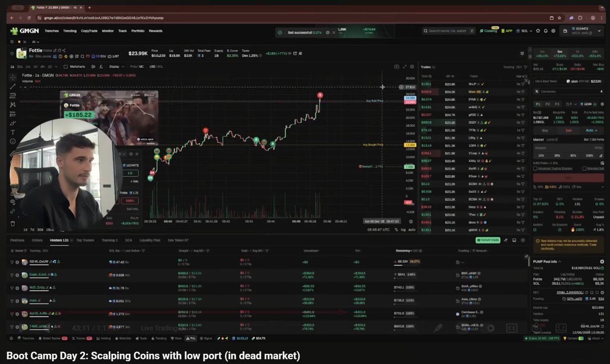Screen dimensions: 610x364
Task: Toggle the Tracking filter in Trades header
Action: point(508,67)
